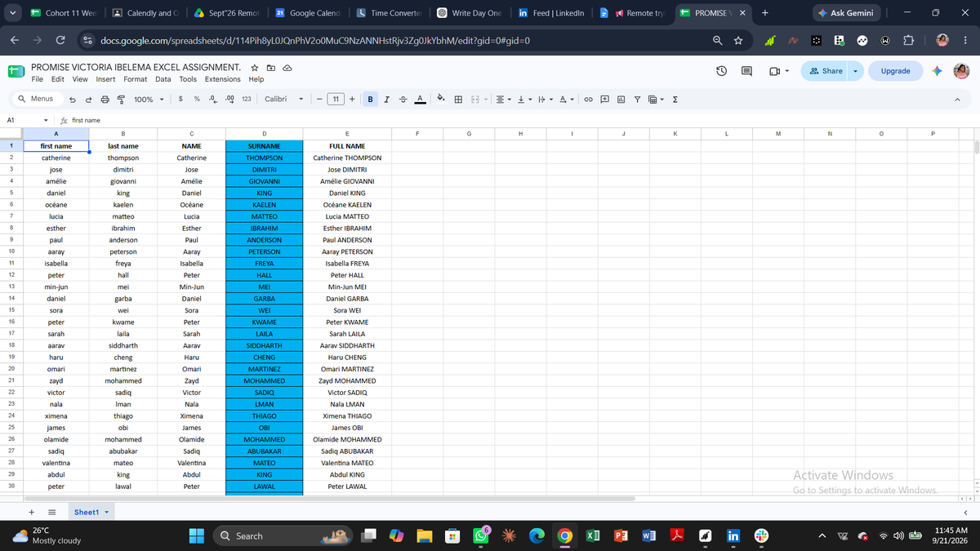The image size is (980, 551).
Task: Click the Add sheet plus button
Action: click(32, 513)
